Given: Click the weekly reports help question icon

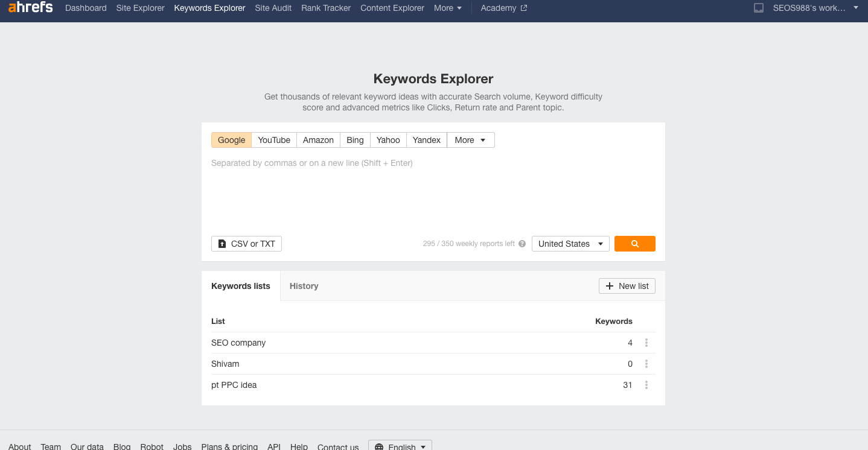Looking at the screenshot, I should (x=522, y=244).
